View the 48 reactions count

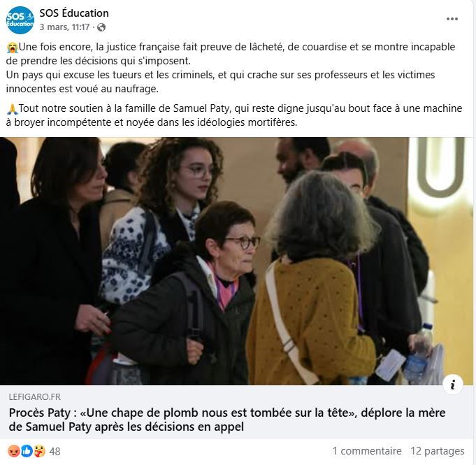(55, 451)
